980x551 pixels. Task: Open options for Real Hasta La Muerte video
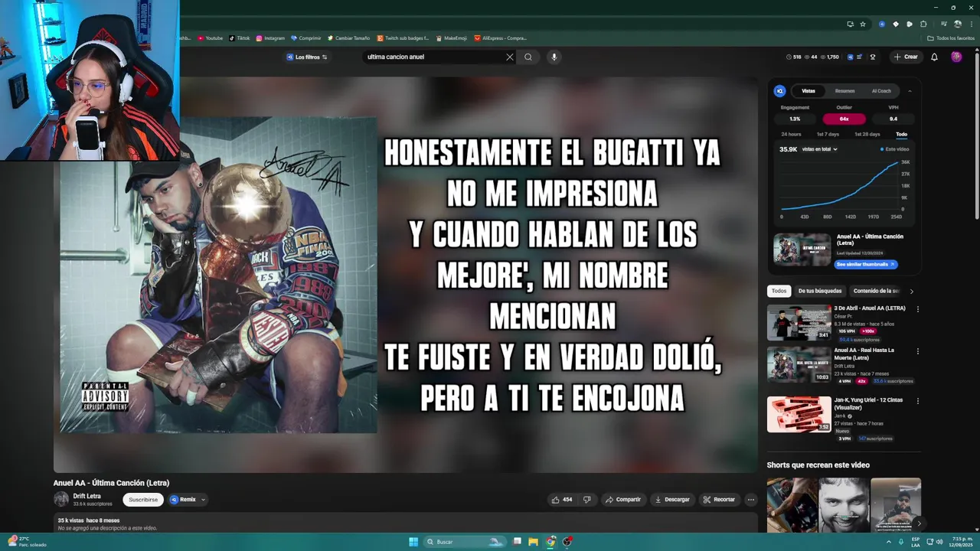click(918, 351)
